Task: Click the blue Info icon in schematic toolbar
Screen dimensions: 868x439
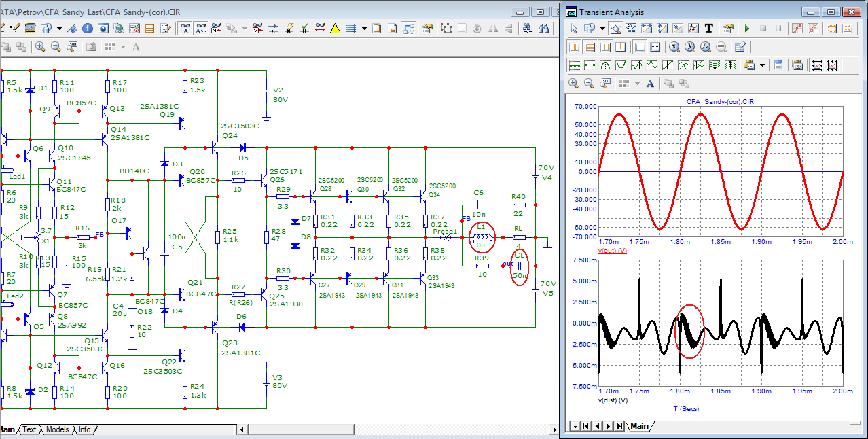Action: [88, 28]
